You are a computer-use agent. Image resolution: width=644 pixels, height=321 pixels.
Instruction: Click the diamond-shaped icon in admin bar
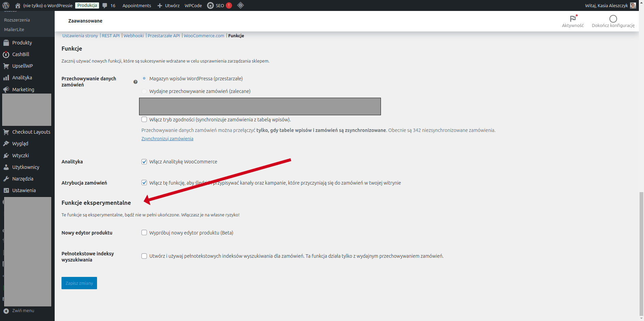[x=241, y=5]
